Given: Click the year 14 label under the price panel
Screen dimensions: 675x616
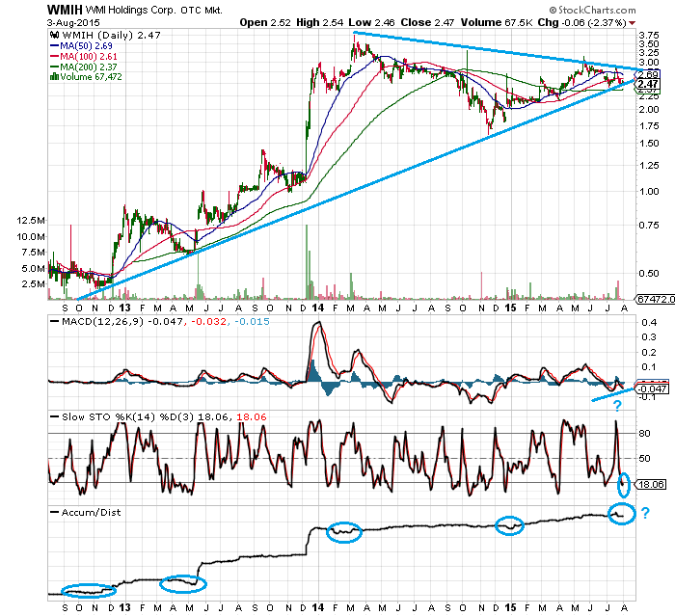Looking at the screenshot, I should (317, 308).
